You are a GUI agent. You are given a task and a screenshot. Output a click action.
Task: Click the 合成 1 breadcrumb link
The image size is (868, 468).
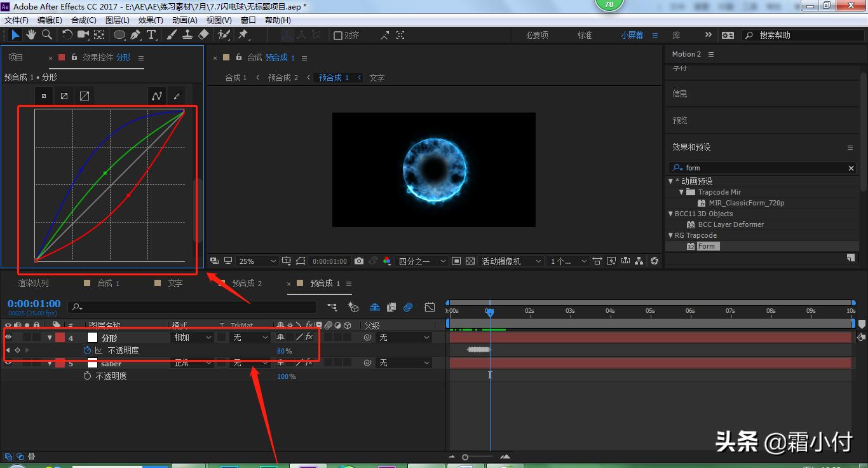[236, 78]
